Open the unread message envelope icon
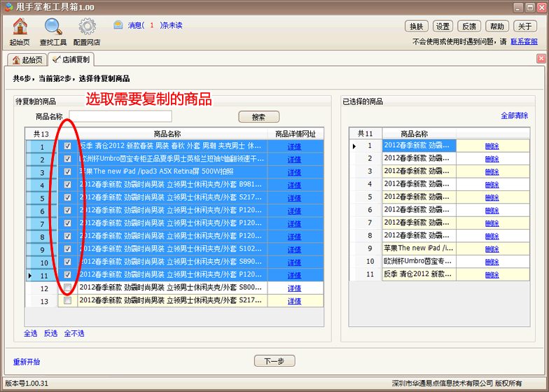 118,25
